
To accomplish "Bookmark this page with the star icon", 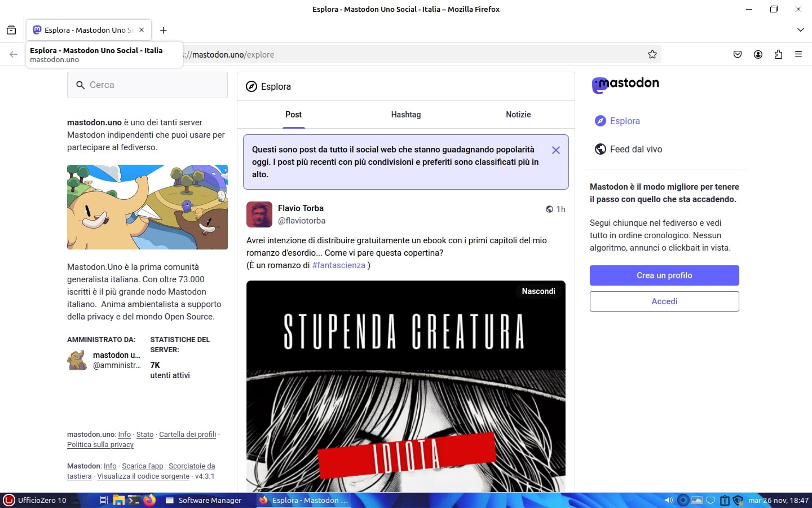I will point(652,54).
